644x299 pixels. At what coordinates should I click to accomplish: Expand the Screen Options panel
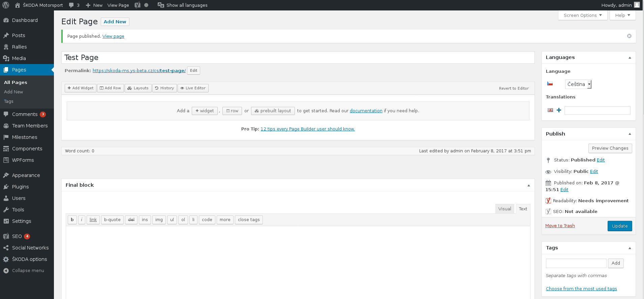pyautogui.click(x=583, y=16)
